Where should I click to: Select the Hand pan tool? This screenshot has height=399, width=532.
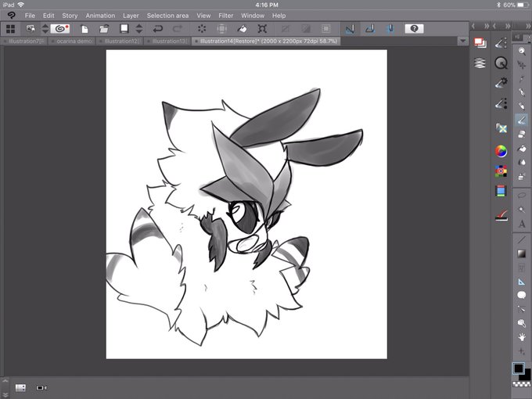tap(522, 337)
